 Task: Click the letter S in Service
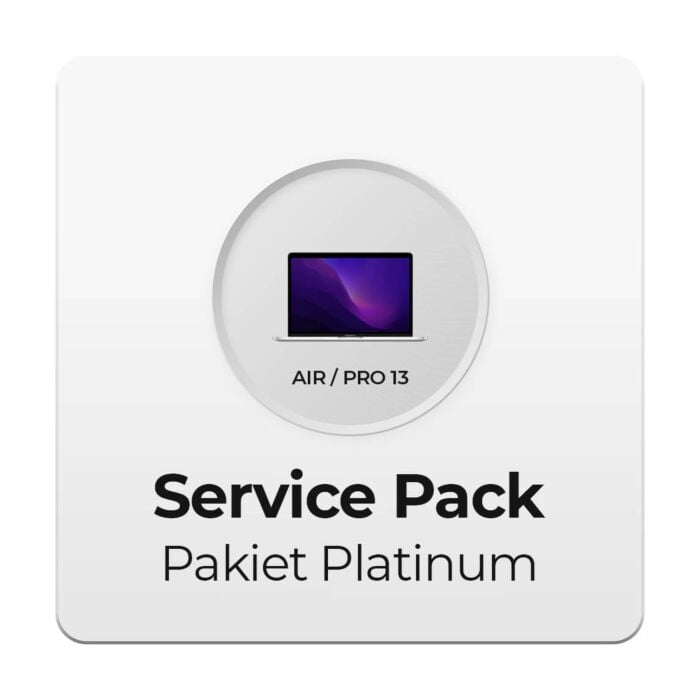click(x=170, y=496)
